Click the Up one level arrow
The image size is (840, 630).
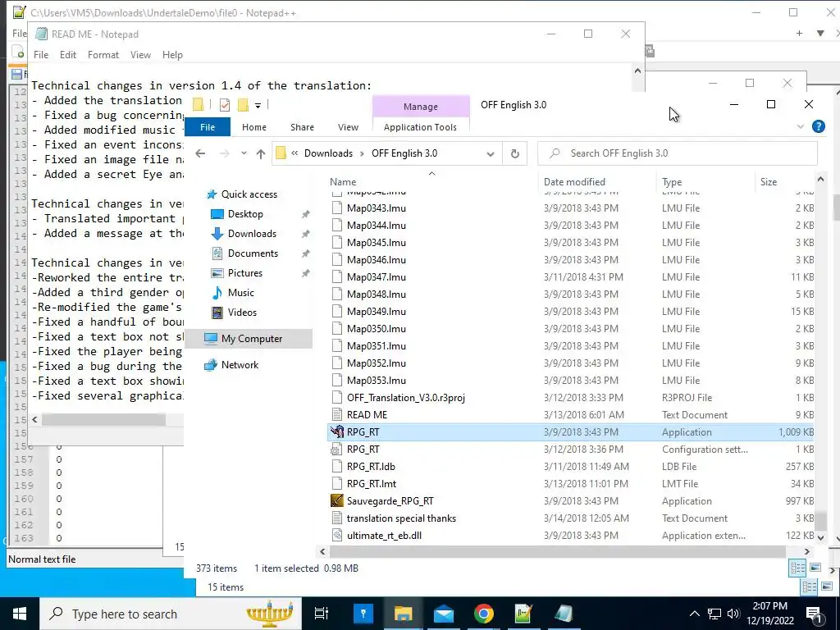coord(261,153)
